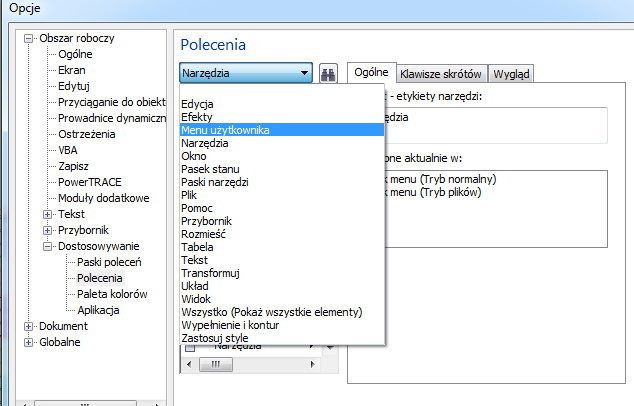Collapse the Dostosowywanie tree node
Viewport: 634px width, 406px height.
click(47, 246)
